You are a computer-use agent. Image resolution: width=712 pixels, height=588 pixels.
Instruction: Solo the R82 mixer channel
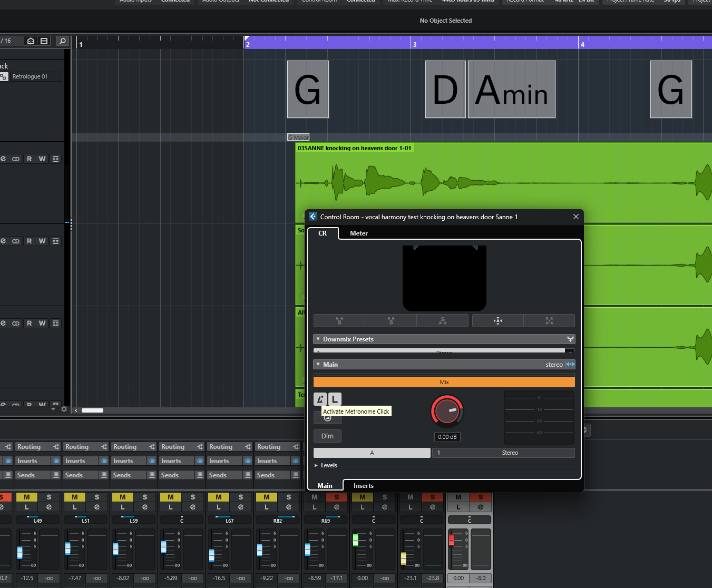click(288, 497)
